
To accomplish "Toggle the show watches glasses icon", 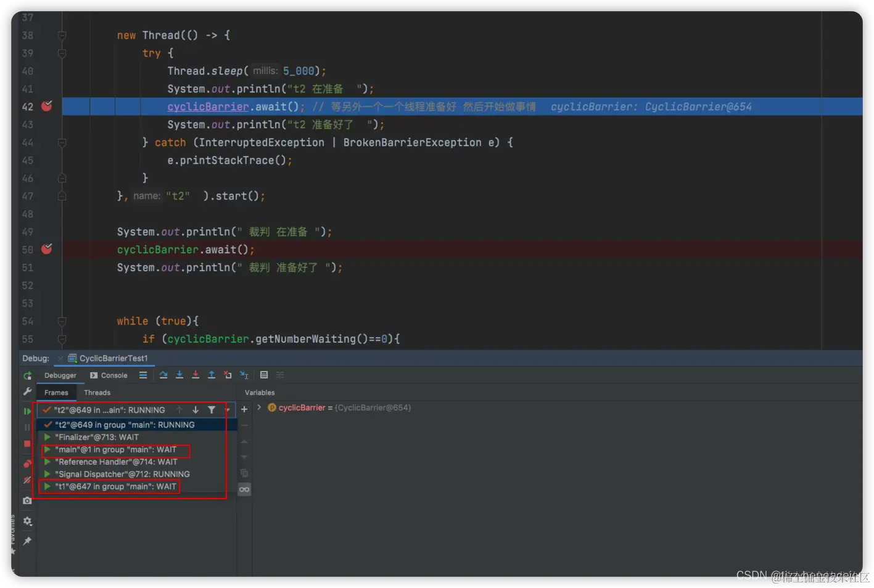I will pyautogui.click(x=244, y=489).
